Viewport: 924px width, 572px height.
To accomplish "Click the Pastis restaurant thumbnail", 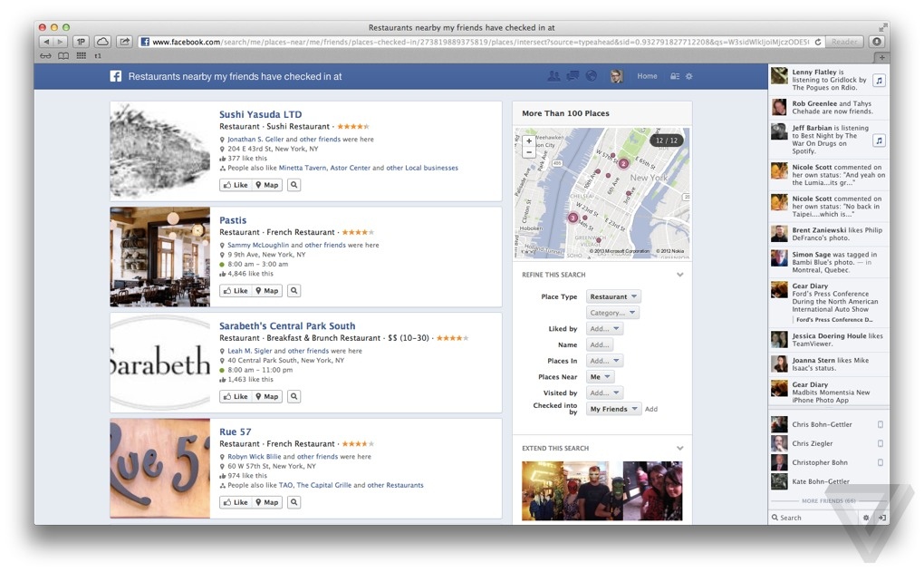I will coord(159,257).
